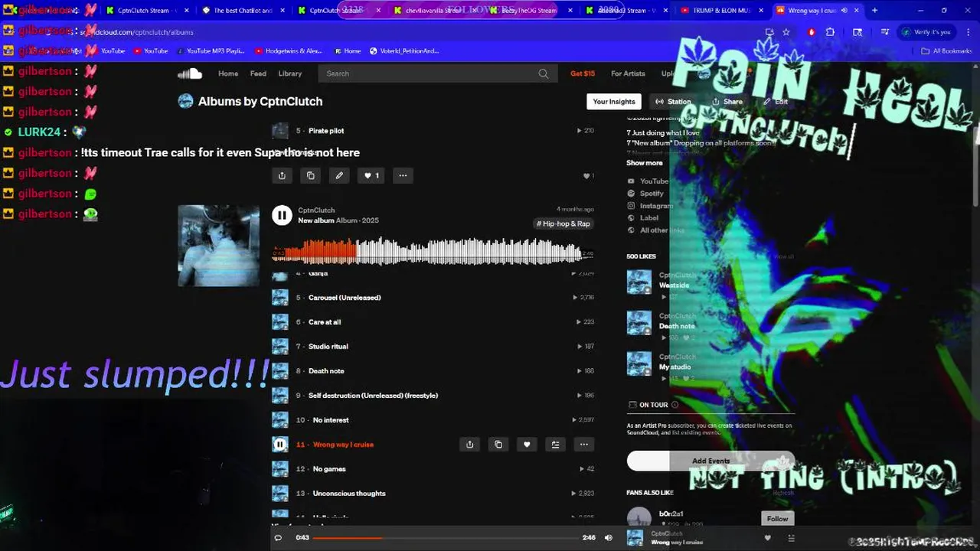Open the more options ellipsis under Pirate pilot
Viewport: 980px width, 551px height.
pyautogui.click(x=403, y=175)
